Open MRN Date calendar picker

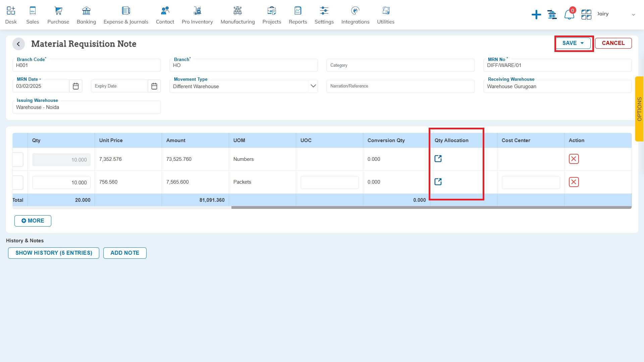click(76, 86)
